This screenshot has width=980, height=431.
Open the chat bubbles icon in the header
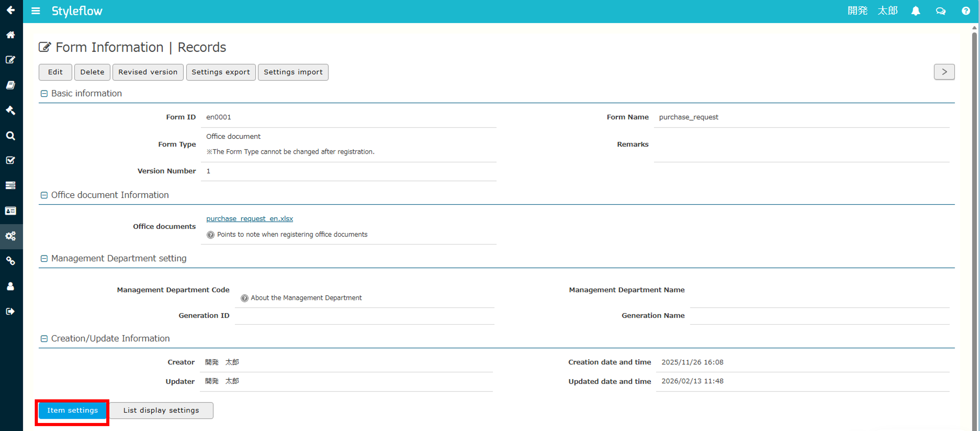click(x=941, y=11)
